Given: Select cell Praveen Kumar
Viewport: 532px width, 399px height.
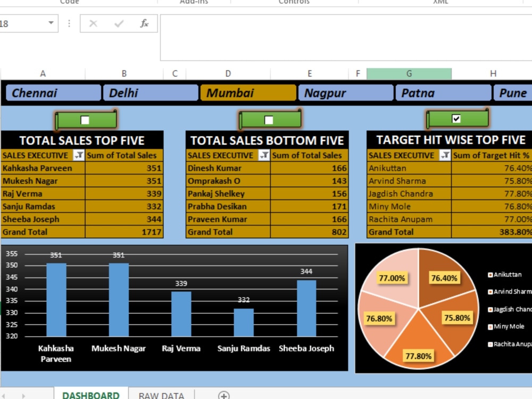Looking at the screenshot, I should [228, 220].
